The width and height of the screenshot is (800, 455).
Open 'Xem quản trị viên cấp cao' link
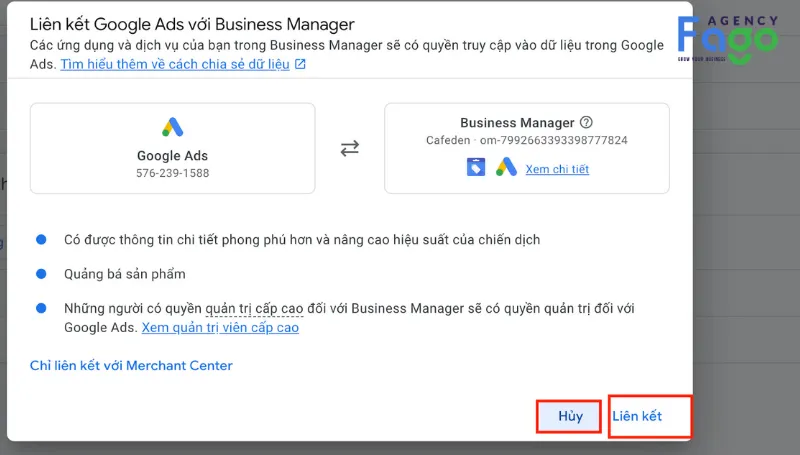click(220, 327)
